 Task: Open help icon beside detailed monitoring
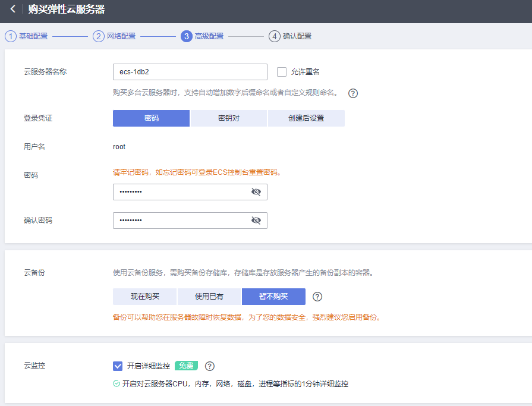click(x=210, y=366)
